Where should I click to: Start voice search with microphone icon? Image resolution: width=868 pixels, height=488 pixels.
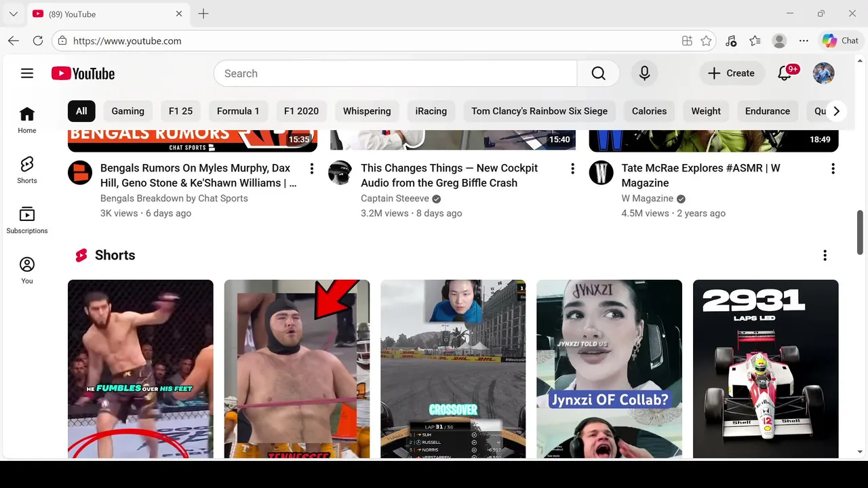644,73
